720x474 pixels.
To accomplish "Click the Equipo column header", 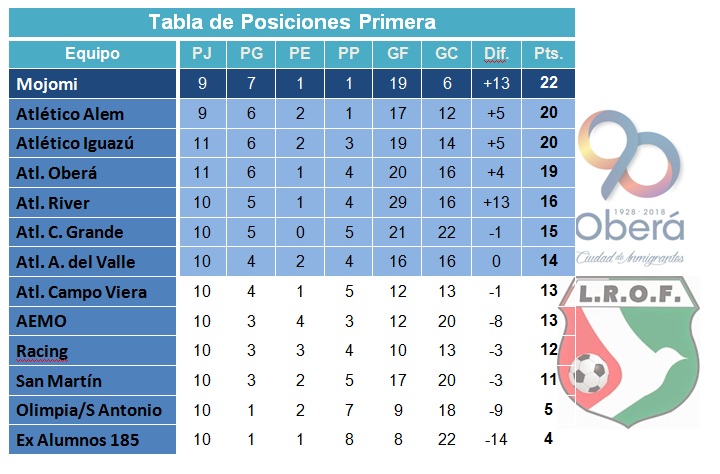I will pos(92,53).
